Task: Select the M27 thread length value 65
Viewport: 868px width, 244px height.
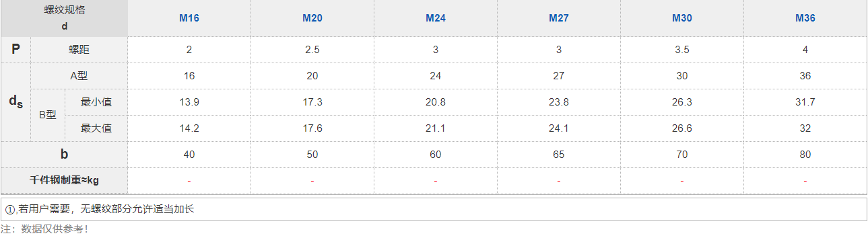Action: [x=558, y=155]
